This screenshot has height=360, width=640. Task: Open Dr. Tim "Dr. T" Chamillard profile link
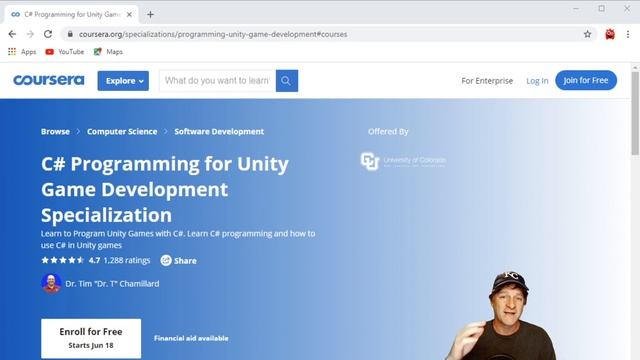[112, 284]
